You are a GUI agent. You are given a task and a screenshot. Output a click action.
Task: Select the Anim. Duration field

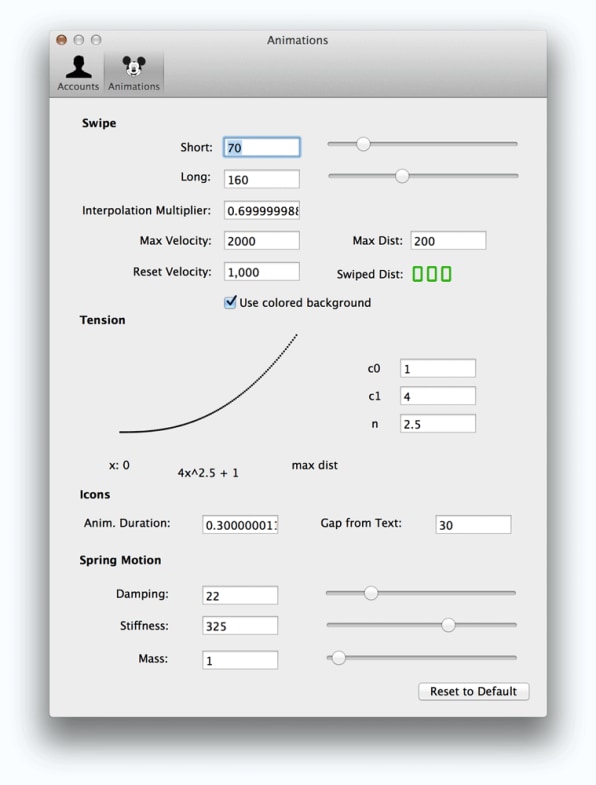(x=240, y=525)
